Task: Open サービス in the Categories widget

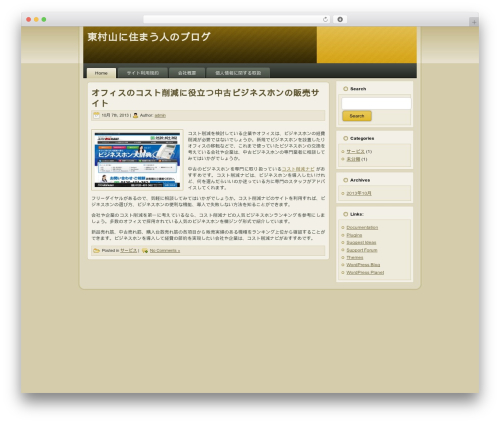Action: (355, 151)
